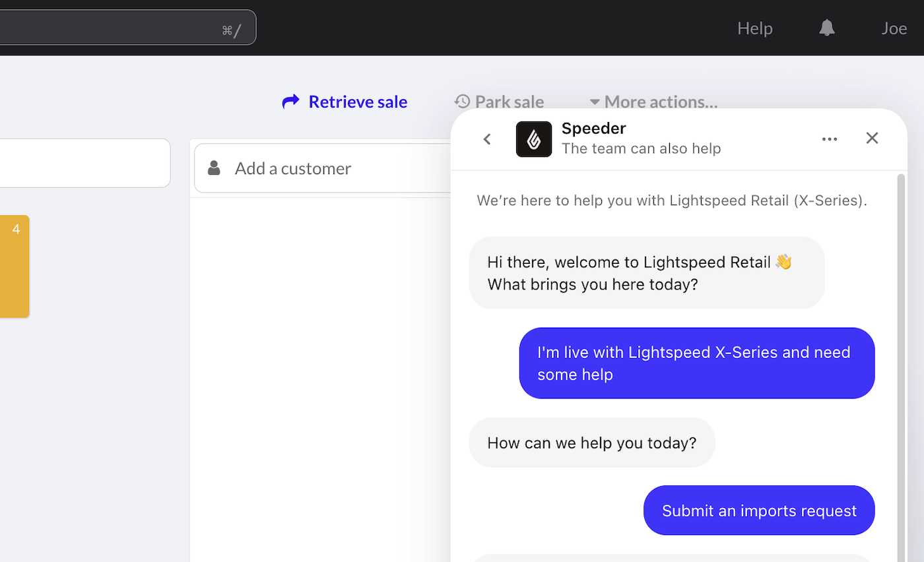Screen dimensions: 924x562
Task: Click the yellow tile numbered 4
Action: (x=15, y=266)
